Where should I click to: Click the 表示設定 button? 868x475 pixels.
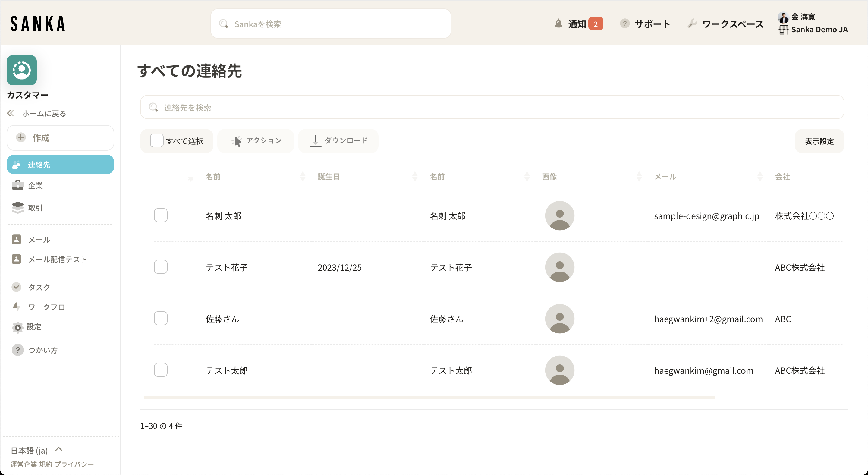819,141
